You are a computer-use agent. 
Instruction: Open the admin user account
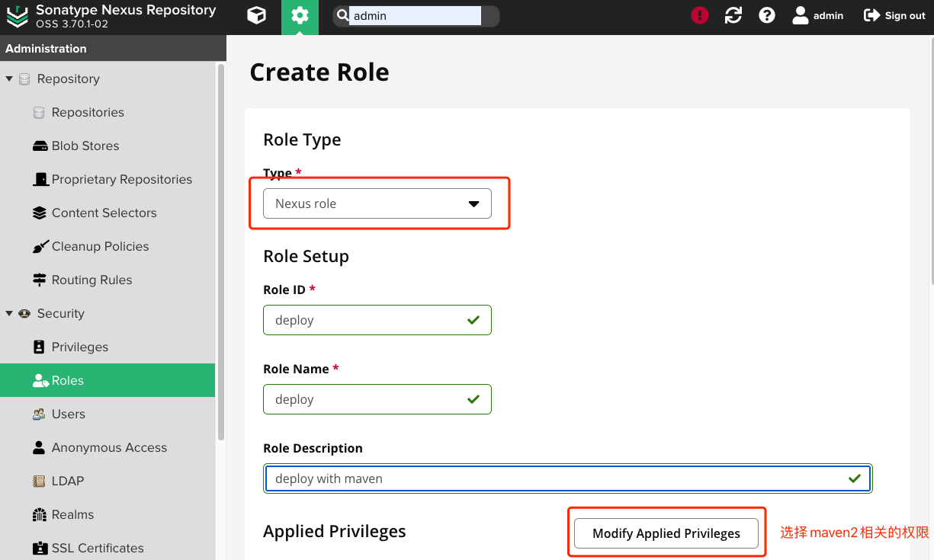(818, 16)
